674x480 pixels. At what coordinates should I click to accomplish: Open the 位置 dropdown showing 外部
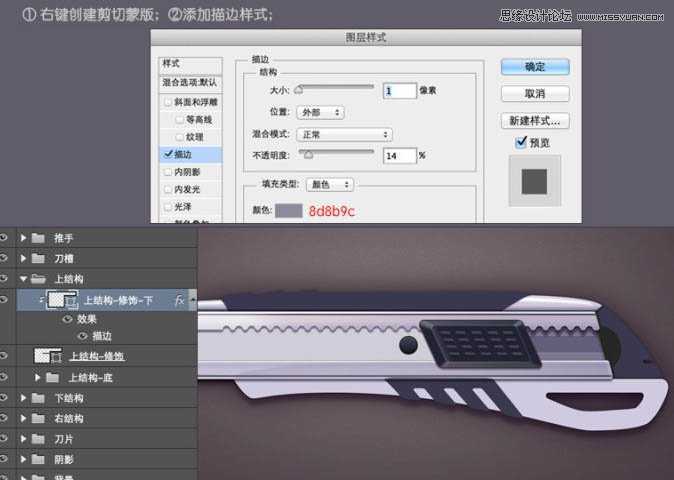(321, 113)
